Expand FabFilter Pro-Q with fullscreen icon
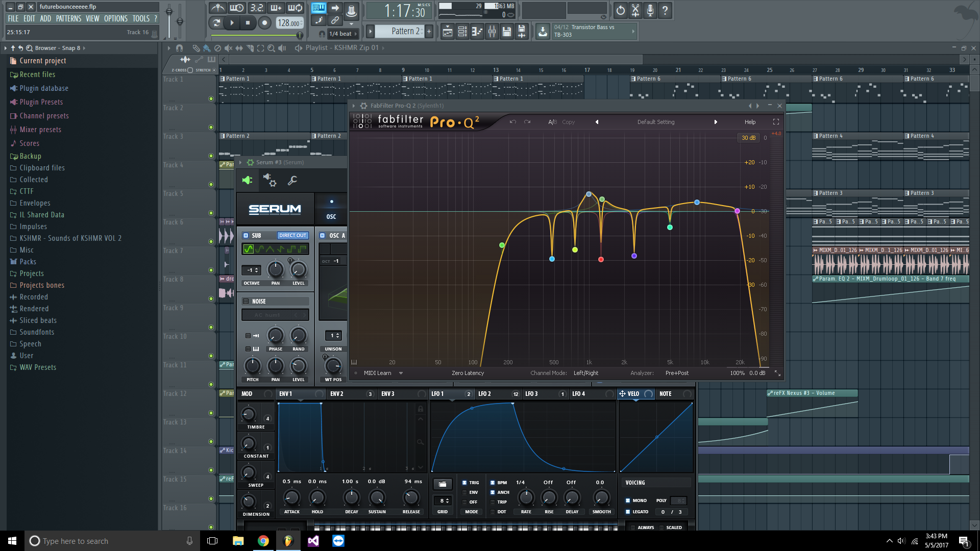 point(775,122)
